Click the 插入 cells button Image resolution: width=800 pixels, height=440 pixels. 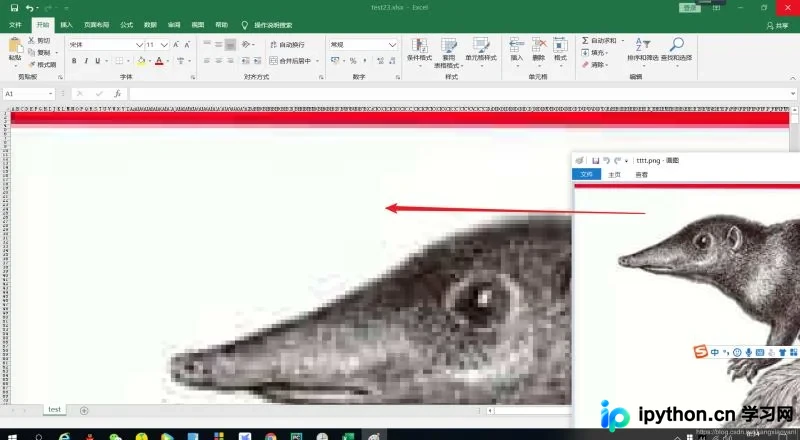click(x=516, y=51)
